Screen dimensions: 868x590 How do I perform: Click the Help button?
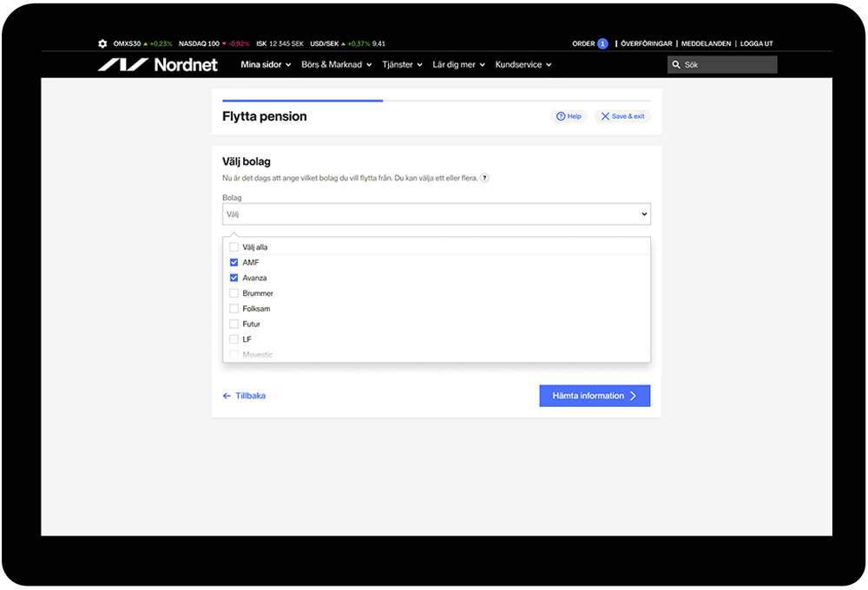[569, 116]
